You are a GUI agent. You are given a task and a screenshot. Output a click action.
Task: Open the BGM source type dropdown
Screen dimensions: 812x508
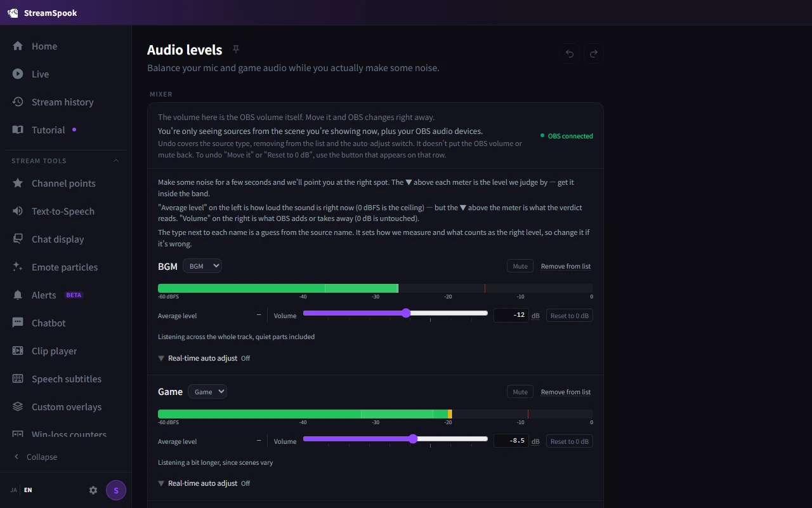click(x=202, y=266)
